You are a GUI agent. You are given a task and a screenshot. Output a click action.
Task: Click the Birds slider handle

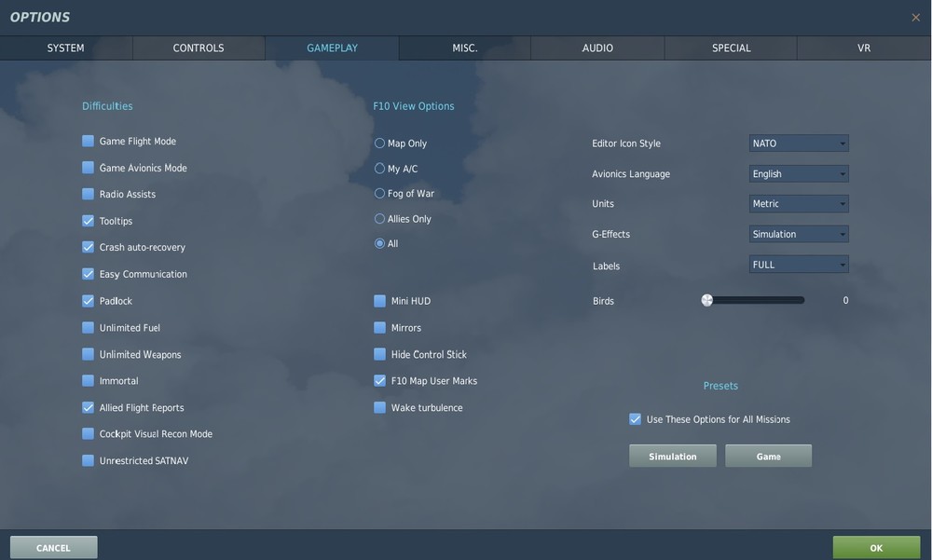[x=706, y=299]
